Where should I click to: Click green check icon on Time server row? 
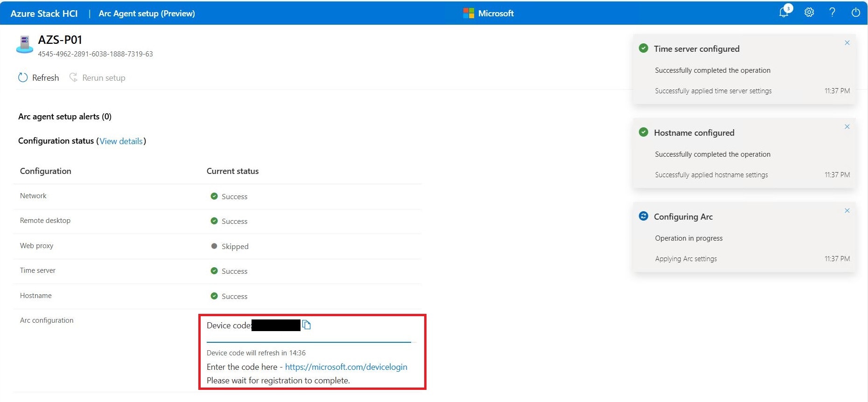coord(214,271)
